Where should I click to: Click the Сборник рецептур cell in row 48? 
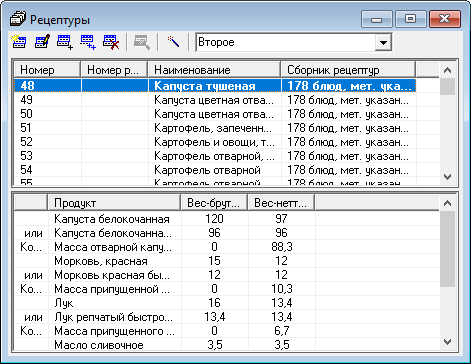click(349, 86)
